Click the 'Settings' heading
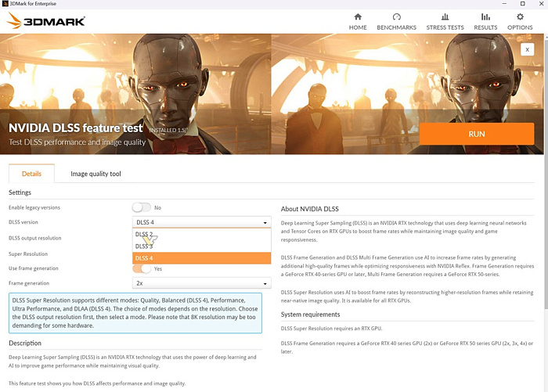Image resolution: width=548 pixels, height=392 pixels. pyautogui.click(x=20, y=192)
